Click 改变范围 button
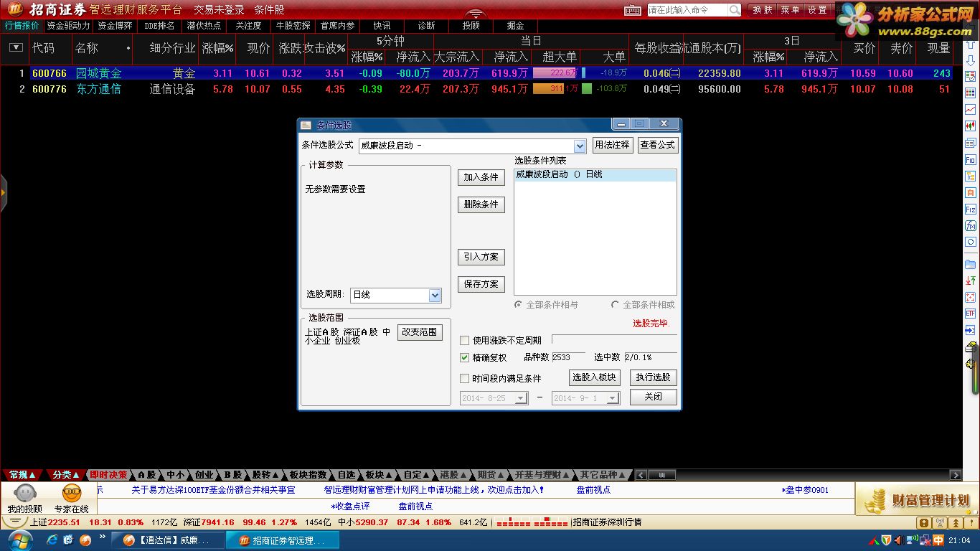This screenshot has width=980, height=551. (420, 332)
